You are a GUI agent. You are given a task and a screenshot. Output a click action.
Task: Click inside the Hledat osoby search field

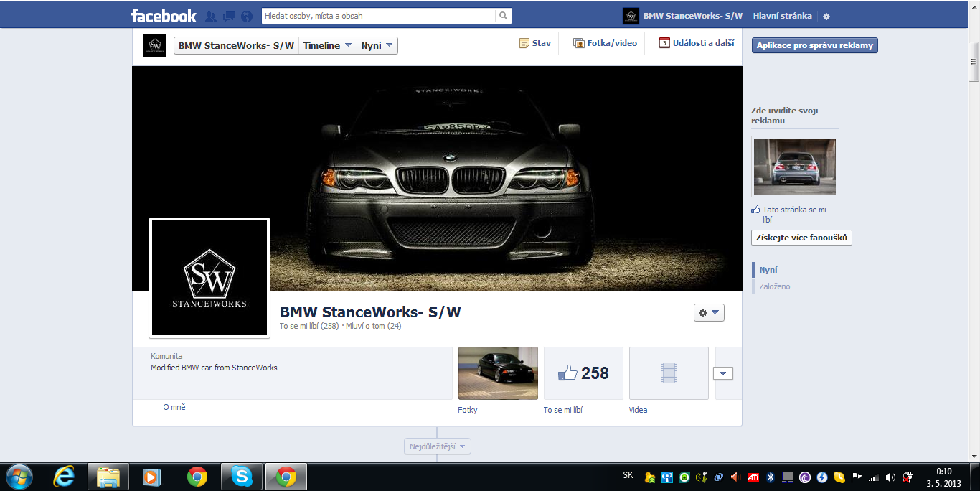[378, 15]
